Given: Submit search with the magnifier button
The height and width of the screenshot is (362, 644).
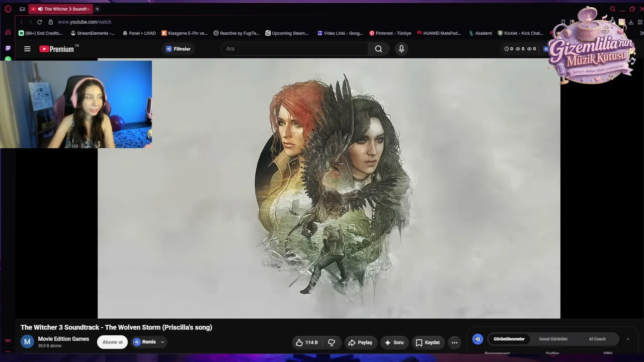Looking at the screenshot, I should pyautogui.click(x=378, y=49).
